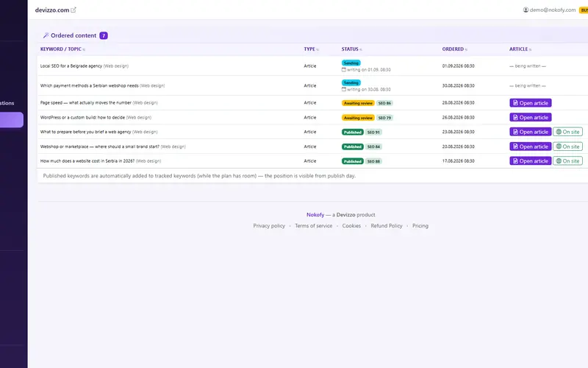Click Awaiting review badge in Page speed row

point(358,103)
